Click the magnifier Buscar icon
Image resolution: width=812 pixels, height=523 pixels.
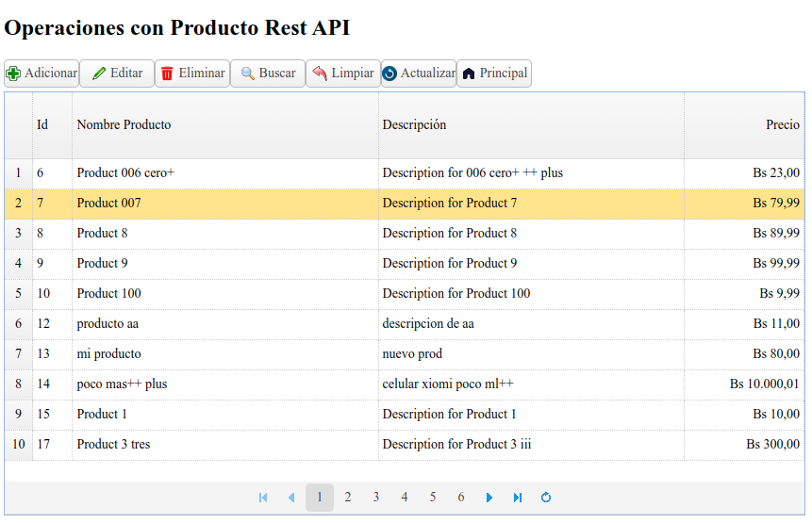pos(247,74)
